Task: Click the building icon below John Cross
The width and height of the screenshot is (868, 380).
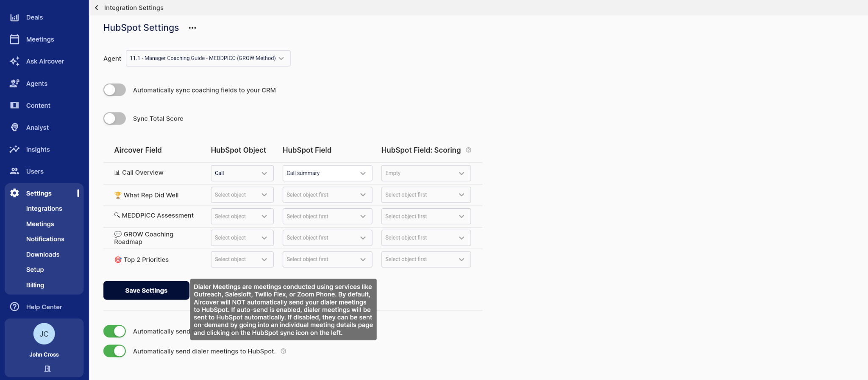Action: pos(47,369)
